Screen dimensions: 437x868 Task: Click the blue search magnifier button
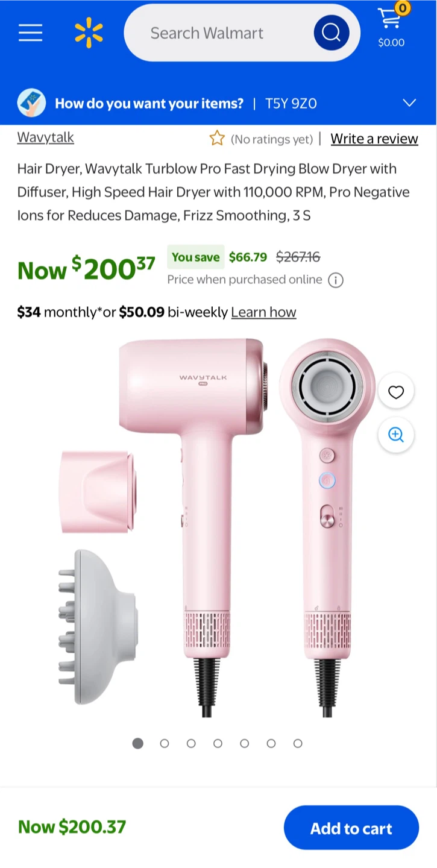pos(331,33)
